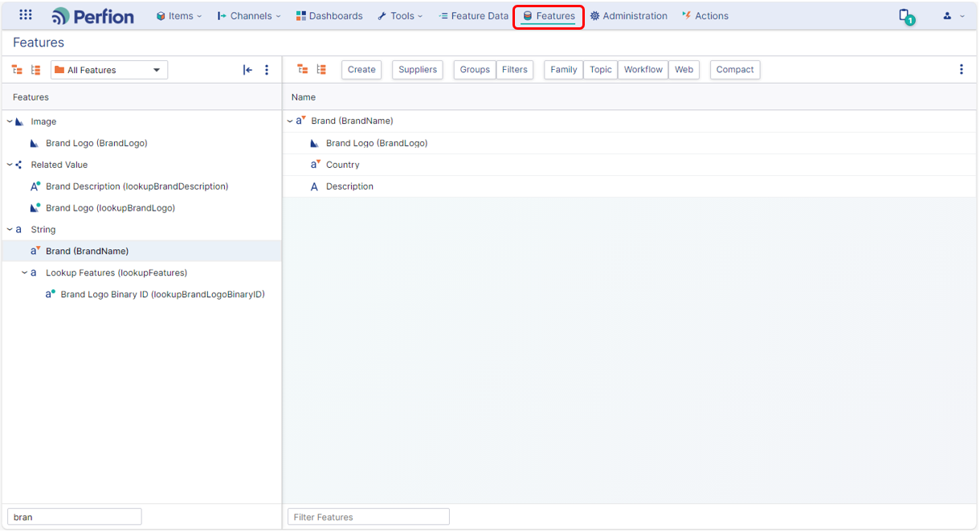Screen dimensions: 980x532
Task: Click the String type 'a' icon
Action: (18, 230)
